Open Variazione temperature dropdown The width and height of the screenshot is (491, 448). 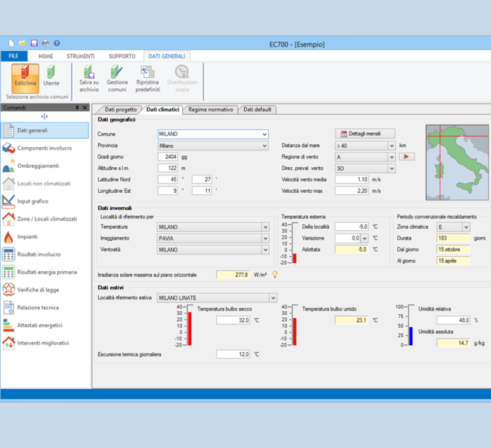365,238
